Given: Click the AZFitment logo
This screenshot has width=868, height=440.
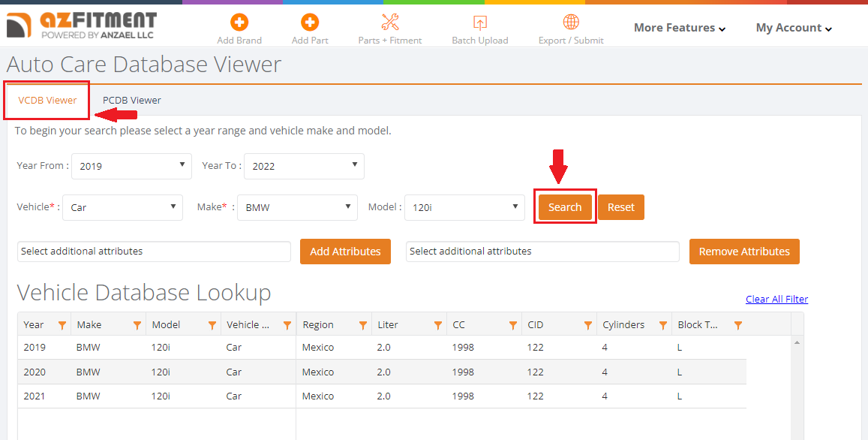Looking at the screenshot, I should click(81, 25).
